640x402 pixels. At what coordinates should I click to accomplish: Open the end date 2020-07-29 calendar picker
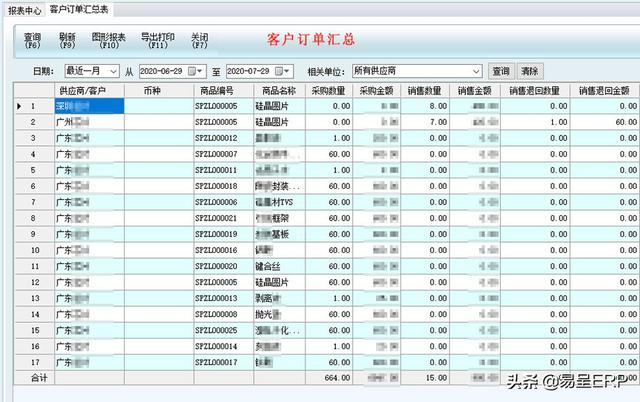(285, 71)
